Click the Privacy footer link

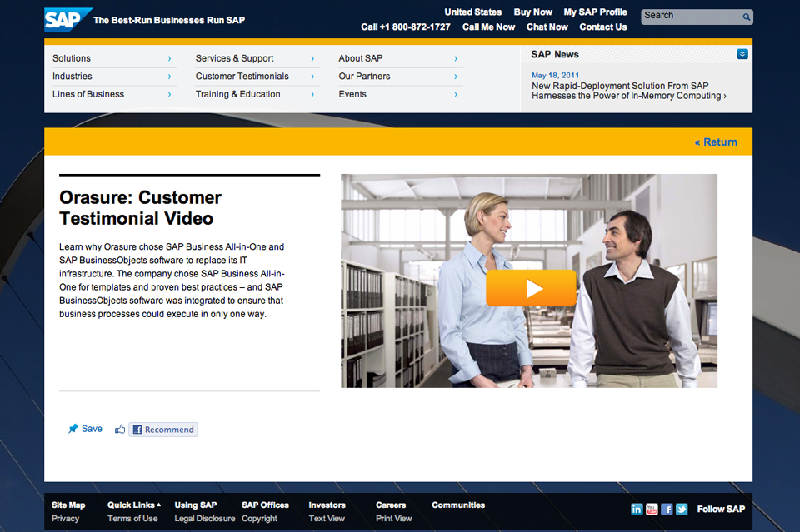65,518
